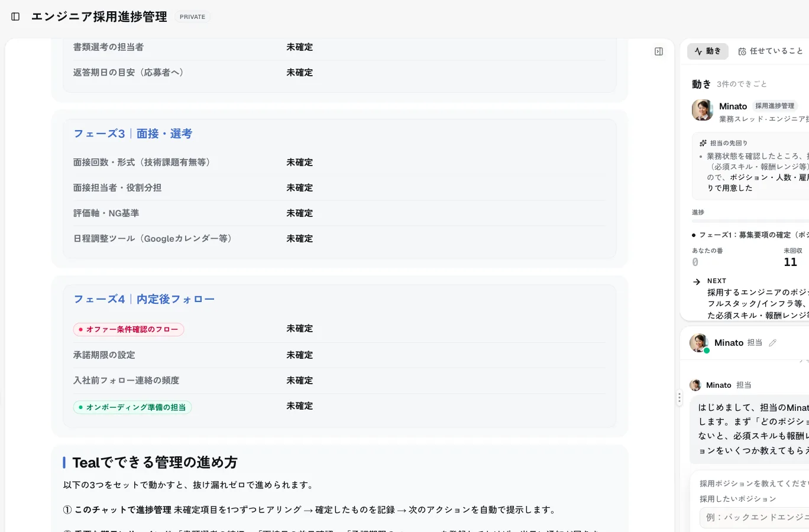This screenshot has width=809, height=532.
Task: Click the NEXT arrow icon
Action: point(697,282)
